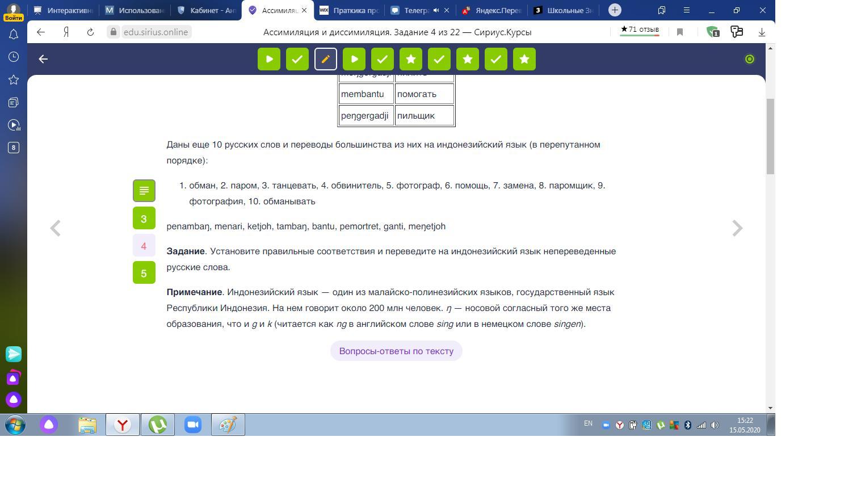This screenshot has width=857, height=504.
Task: Open notifications bell in browser sidebar
Action: (x=14, y=35)
